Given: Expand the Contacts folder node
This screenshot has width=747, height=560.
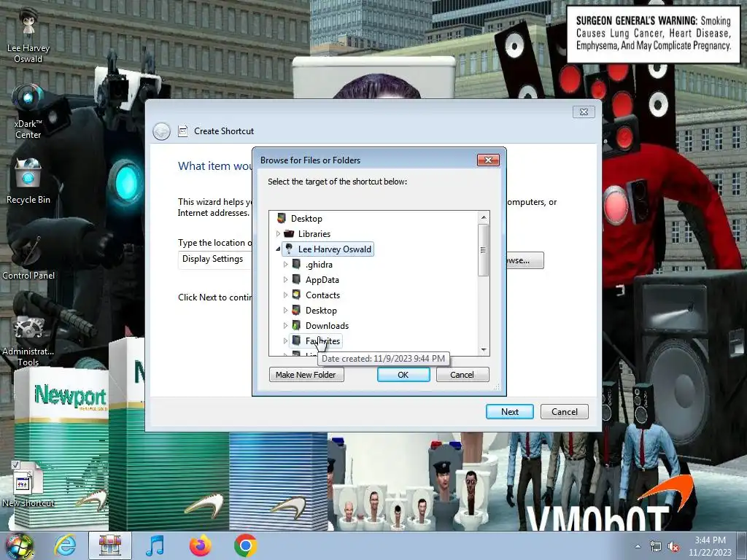Looking at the screenshot, I should (285, 295).
